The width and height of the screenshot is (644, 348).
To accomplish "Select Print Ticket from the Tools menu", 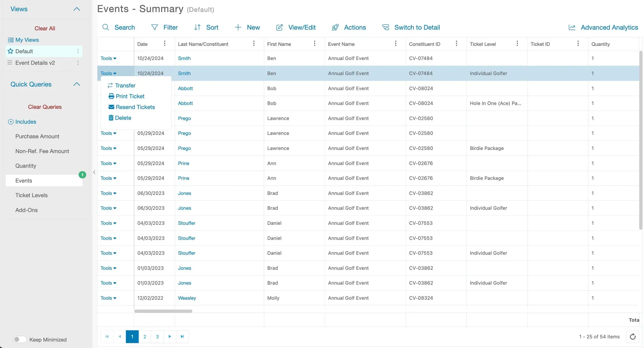I will pos(126,96).
